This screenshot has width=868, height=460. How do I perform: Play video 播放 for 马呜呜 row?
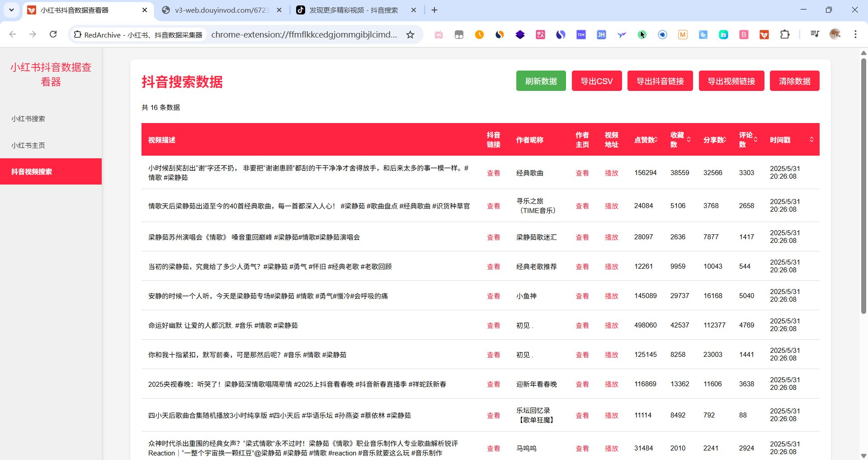pos(611,448)
